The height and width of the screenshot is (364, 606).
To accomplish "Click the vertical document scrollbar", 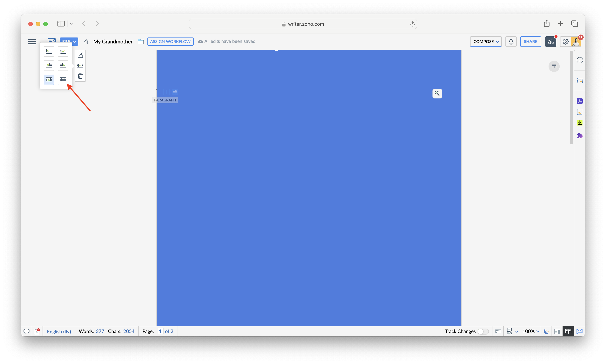I will coord(571,97).
